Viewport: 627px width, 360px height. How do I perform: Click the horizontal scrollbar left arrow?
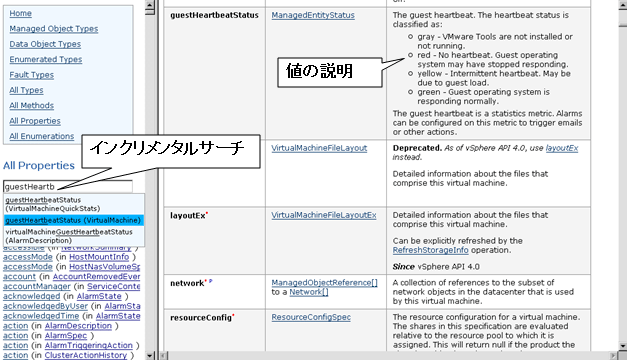[x=164, y=356]
